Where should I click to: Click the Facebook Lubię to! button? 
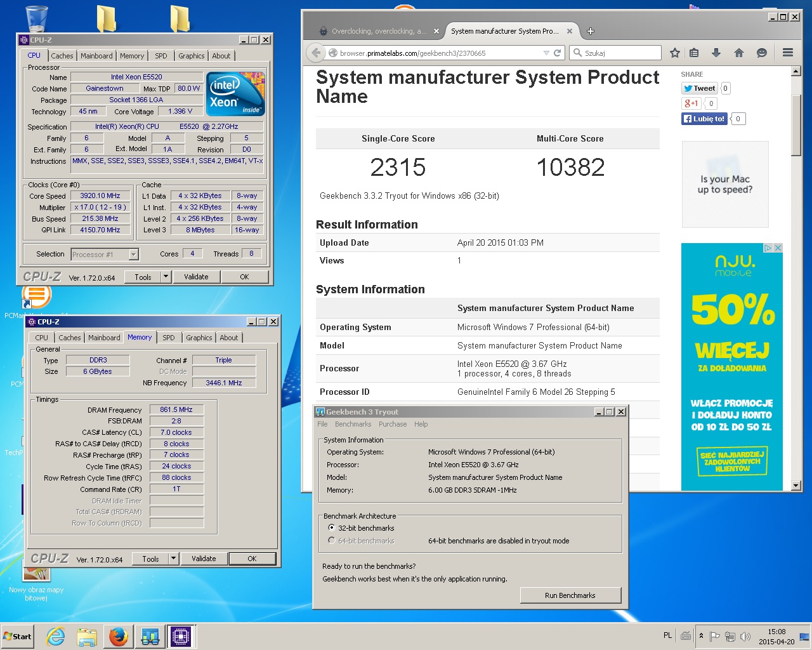704,119
